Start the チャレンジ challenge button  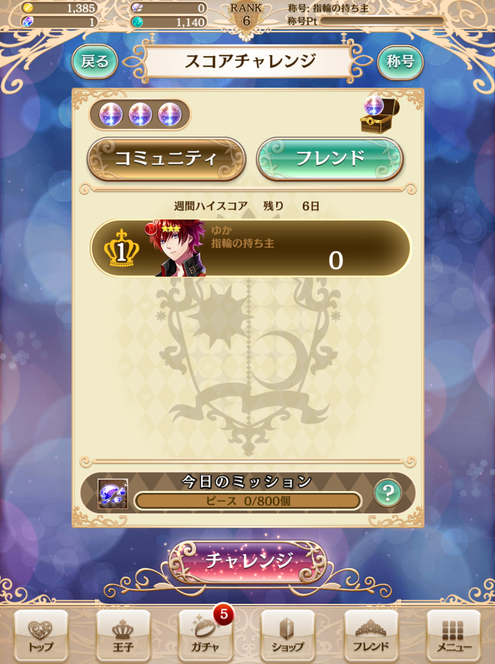point(248,562)
